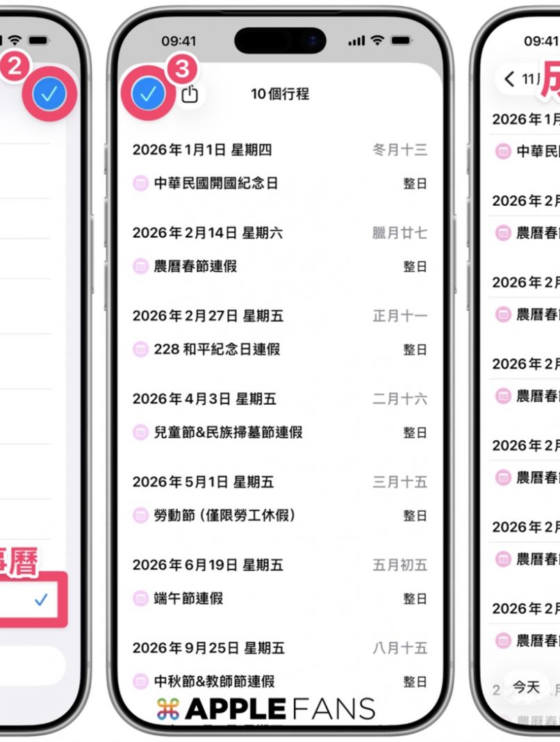
Task: Tap the 今天 button
Action: coord(526,687)
